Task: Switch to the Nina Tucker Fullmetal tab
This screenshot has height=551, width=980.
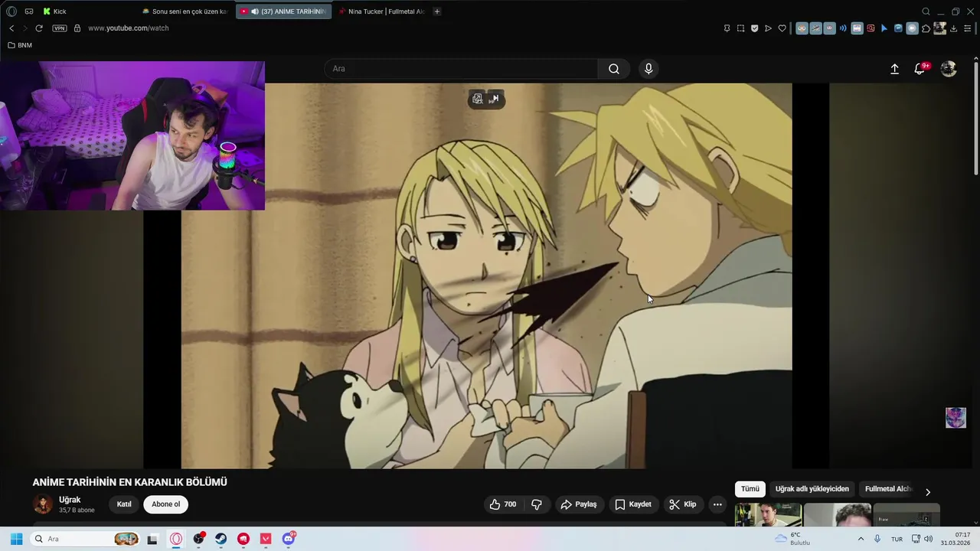Action: click(381, 11)
